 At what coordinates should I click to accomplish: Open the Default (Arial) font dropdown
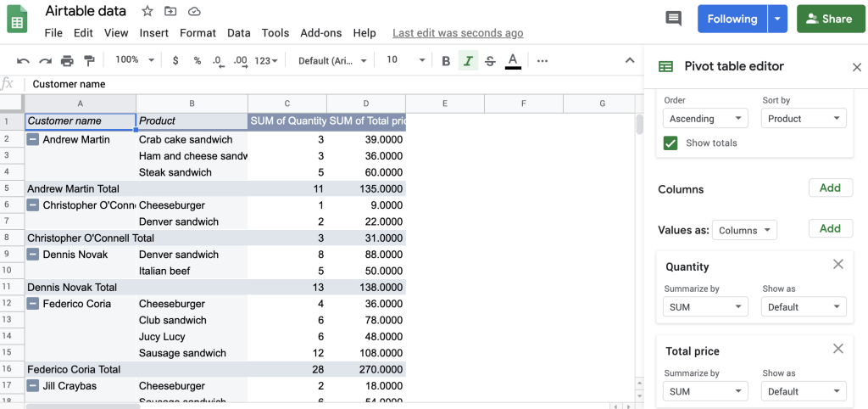[x=332, y=61]
